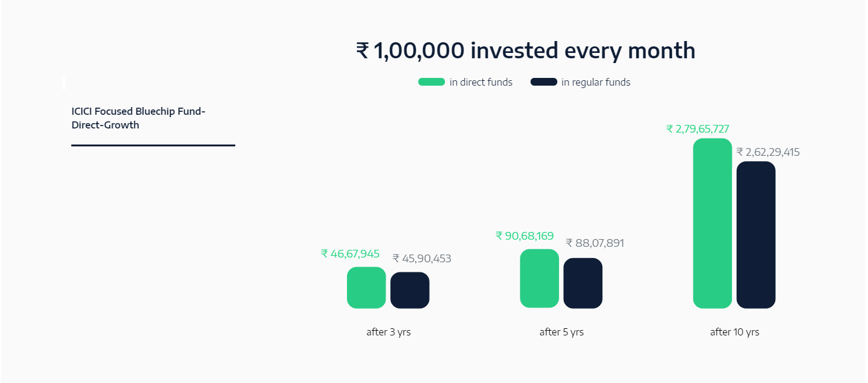Click the ₹ 46,67,945 value label

(350, 254)
